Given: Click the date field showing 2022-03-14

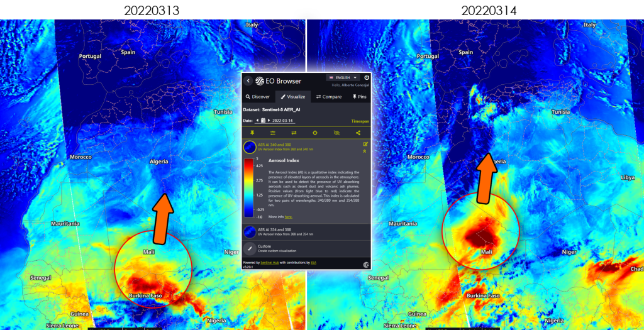Looking at the screenshot, I should [284, 120].
